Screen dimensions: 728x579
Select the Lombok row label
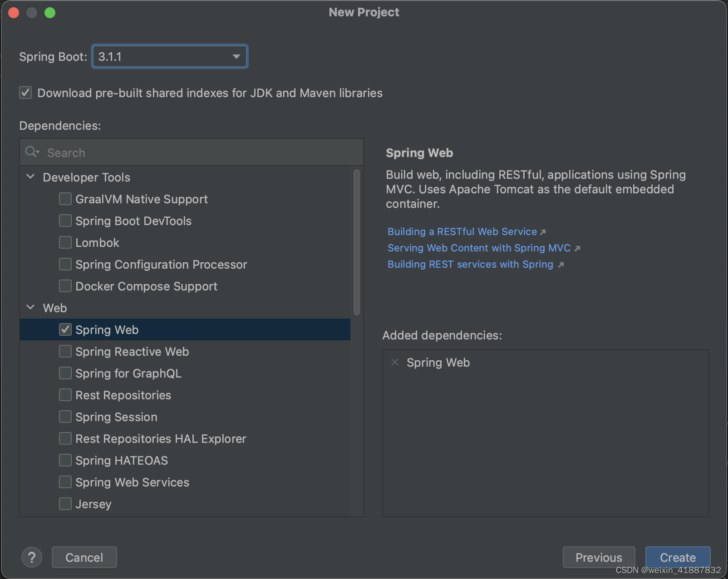97,243
